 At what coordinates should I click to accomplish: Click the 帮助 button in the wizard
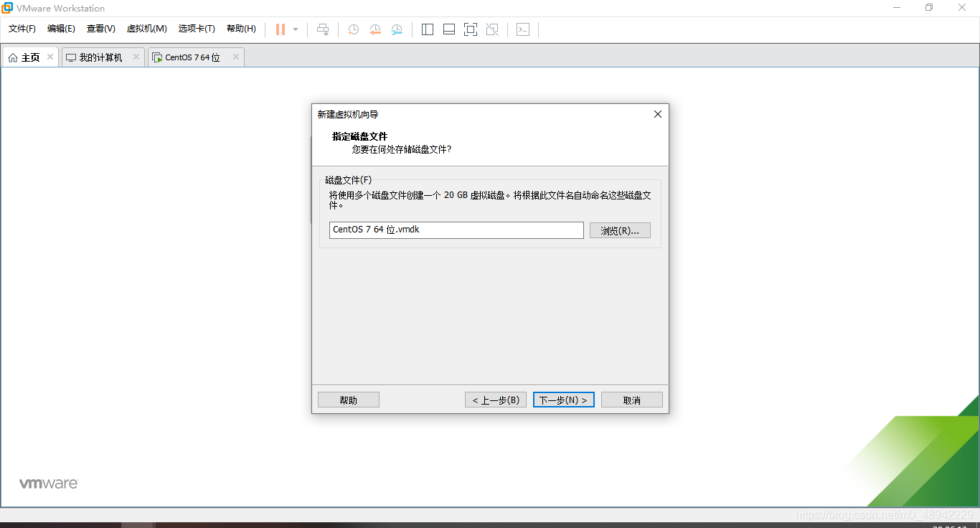point(349,400)
